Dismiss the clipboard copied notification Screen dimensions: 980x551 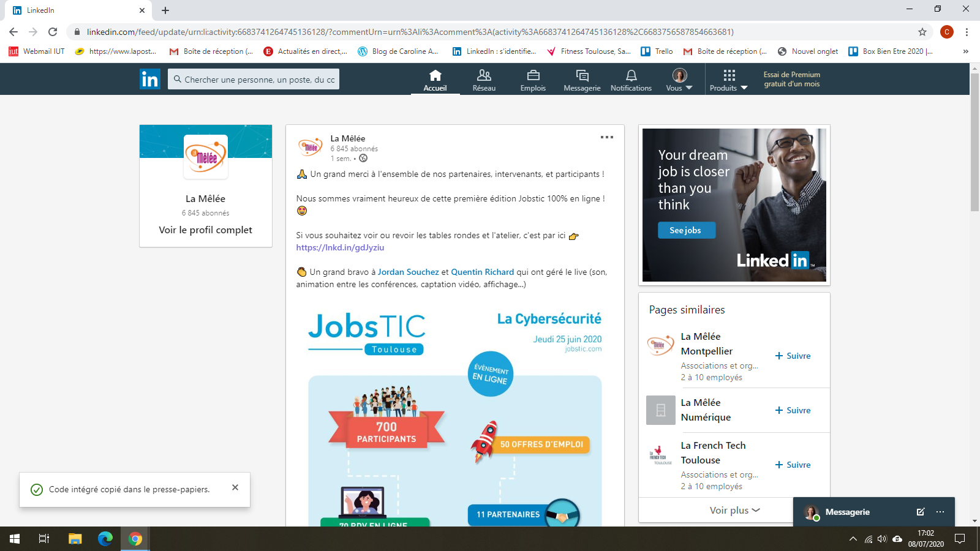pos(235,487)
